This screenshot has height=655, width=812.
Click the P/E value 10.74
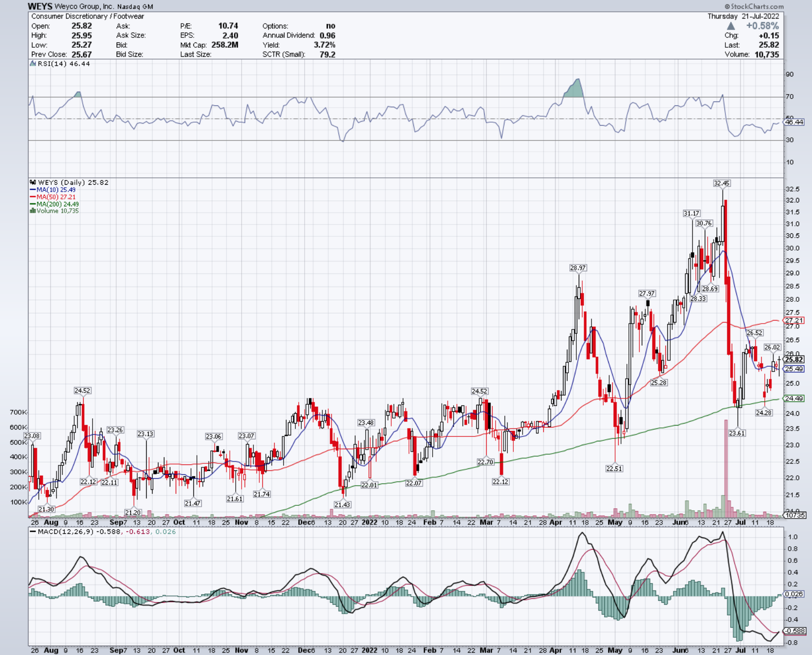click(228, 26)
